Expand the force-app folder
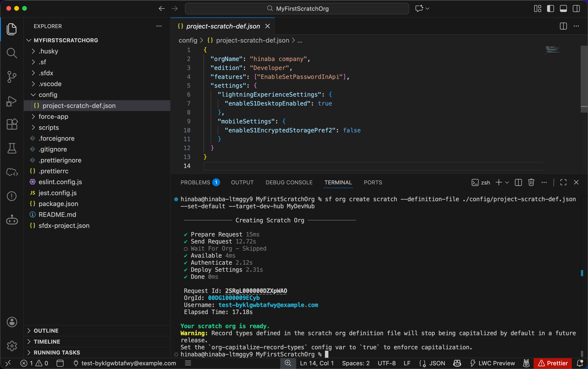 pos(53,117)
